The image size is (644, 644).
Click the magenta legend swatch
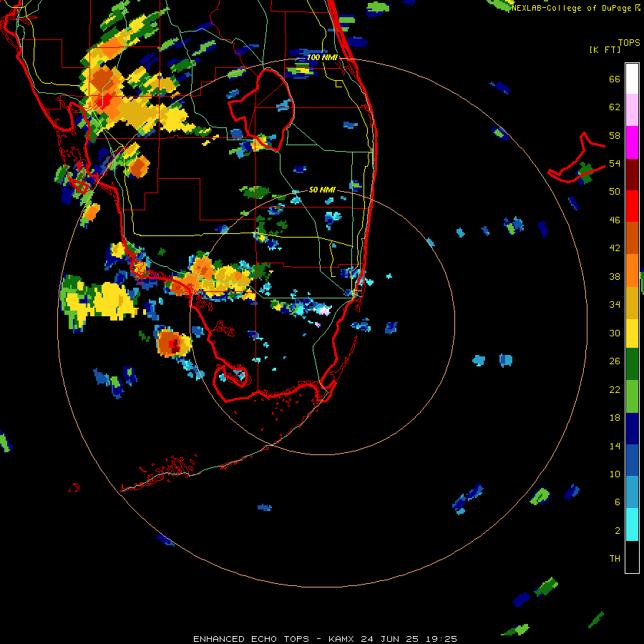click(x=632, y=142)
